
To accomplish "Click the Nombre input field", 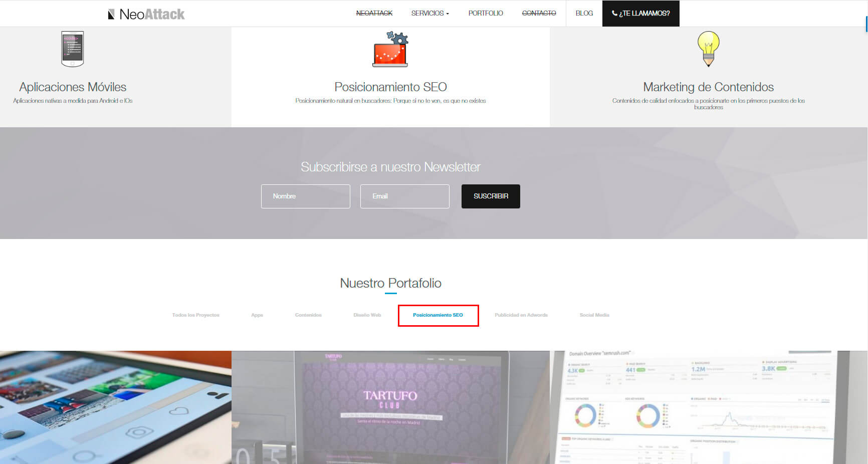I will (305, 196).
